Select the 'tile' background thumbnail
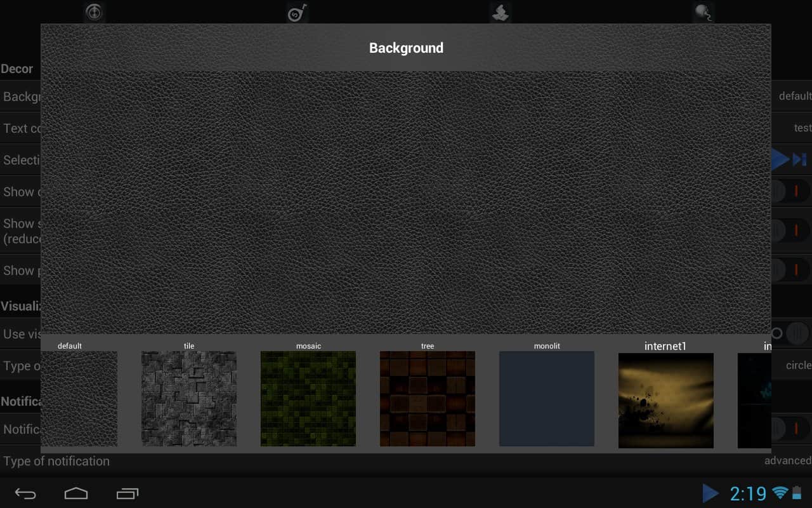The height and width of the screenshot is (508, 812). pos(189,398)
